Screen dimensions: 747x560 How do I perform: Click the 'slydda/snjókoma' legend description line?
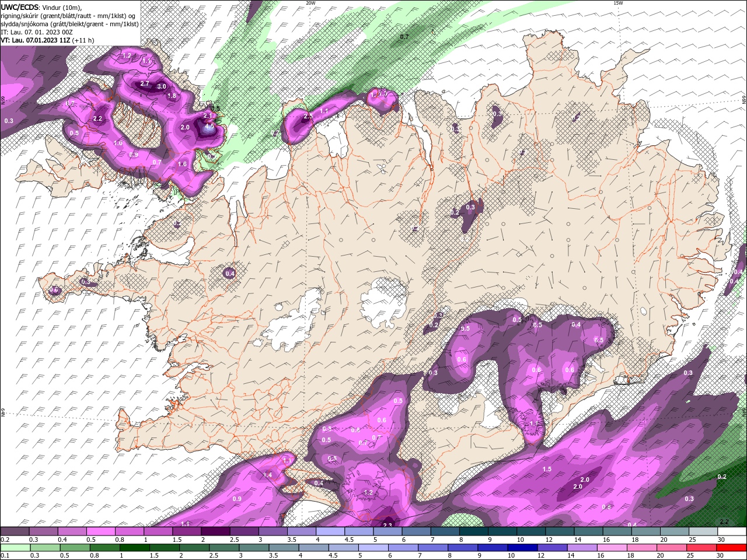click(70, 23)
